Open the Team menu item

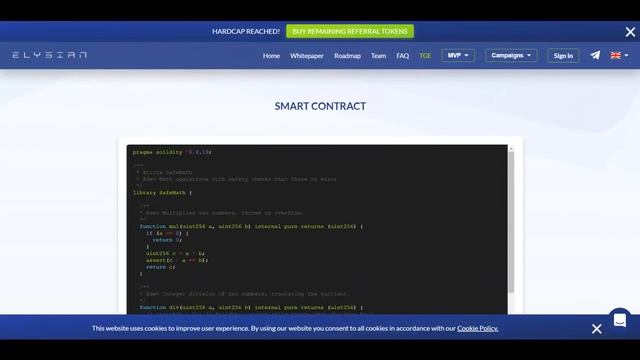pos(378,56)
